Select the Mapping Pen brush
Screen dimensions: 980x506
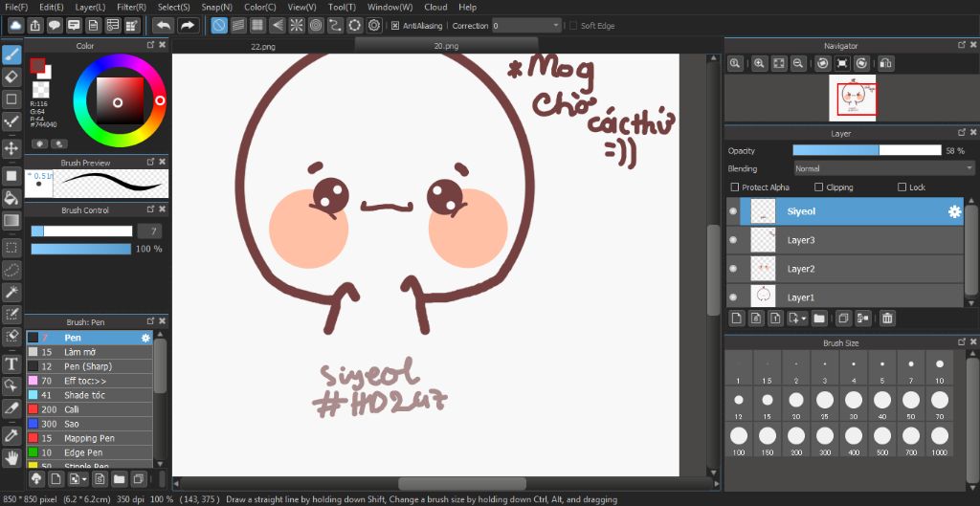pos(89,438)
